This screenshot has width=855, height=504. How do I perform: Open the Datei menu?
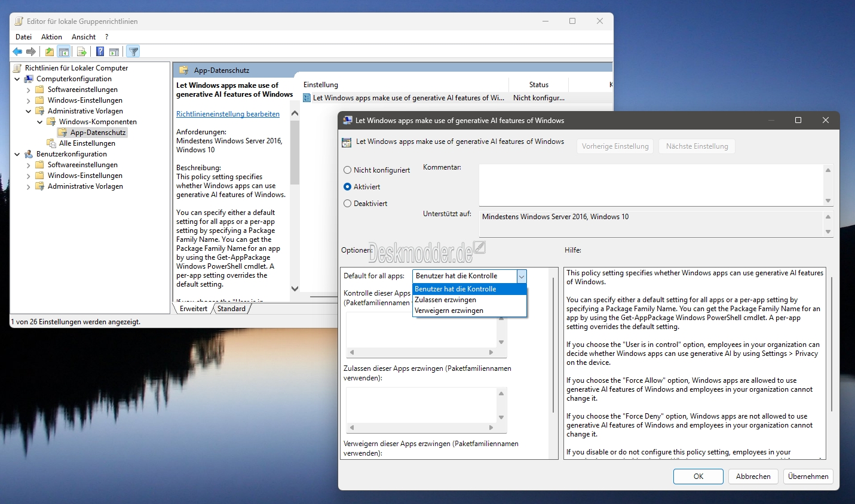click(x=23, y=37)
